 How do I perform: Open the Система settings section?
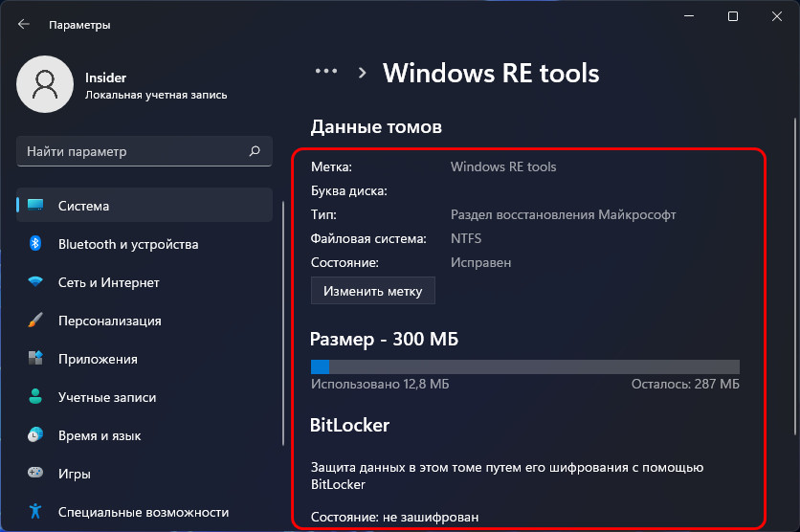(x=144, y=205)
